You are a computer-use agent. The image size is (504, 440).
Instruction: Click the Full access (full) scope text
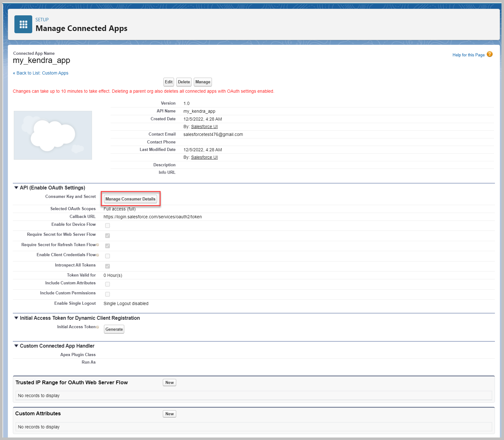click(x=120, y=209)
